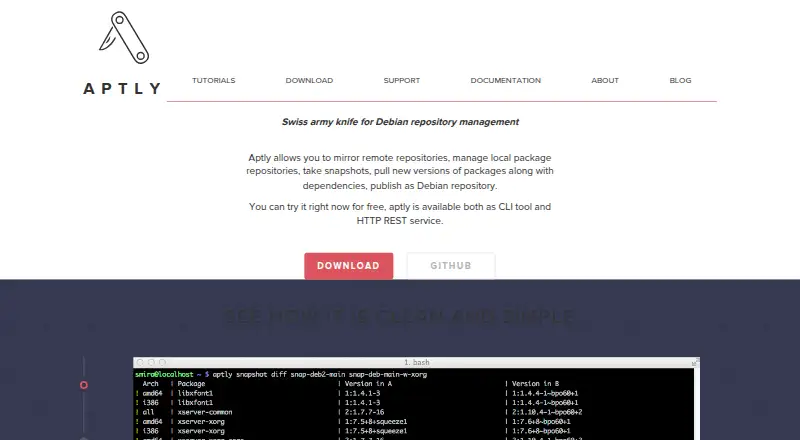
Task: Open the Download navigation link
Action: (x=309, y=81)
